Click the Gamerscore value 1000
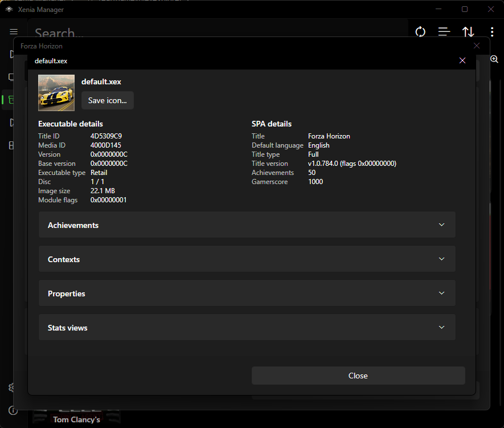The image size is (504, 428). pyautogui.click(x=315, y=182)
